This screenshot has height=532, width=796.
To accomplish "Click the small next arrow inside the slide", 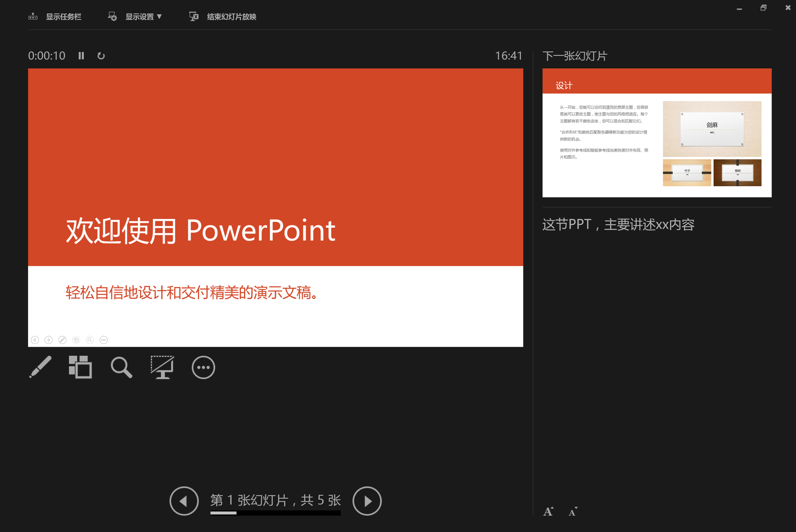I will pos(48,340).
